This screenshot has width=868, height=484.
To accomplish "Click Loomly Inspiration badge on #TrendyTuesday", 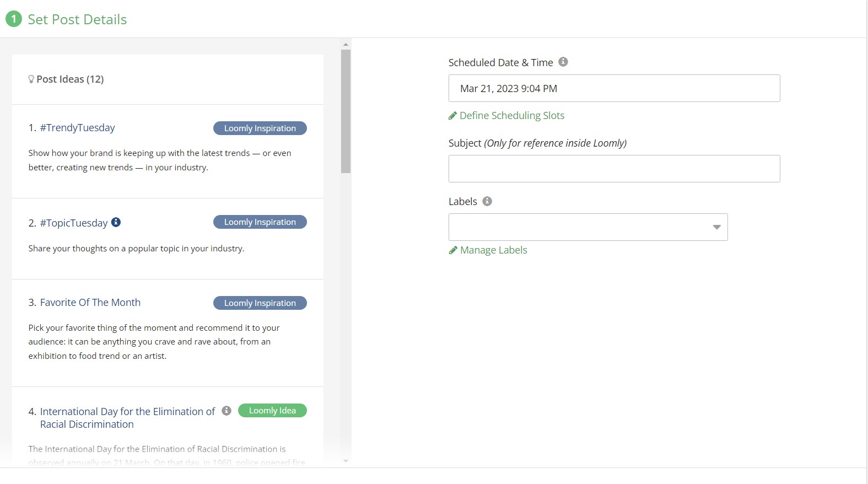I will coord(260,128).
